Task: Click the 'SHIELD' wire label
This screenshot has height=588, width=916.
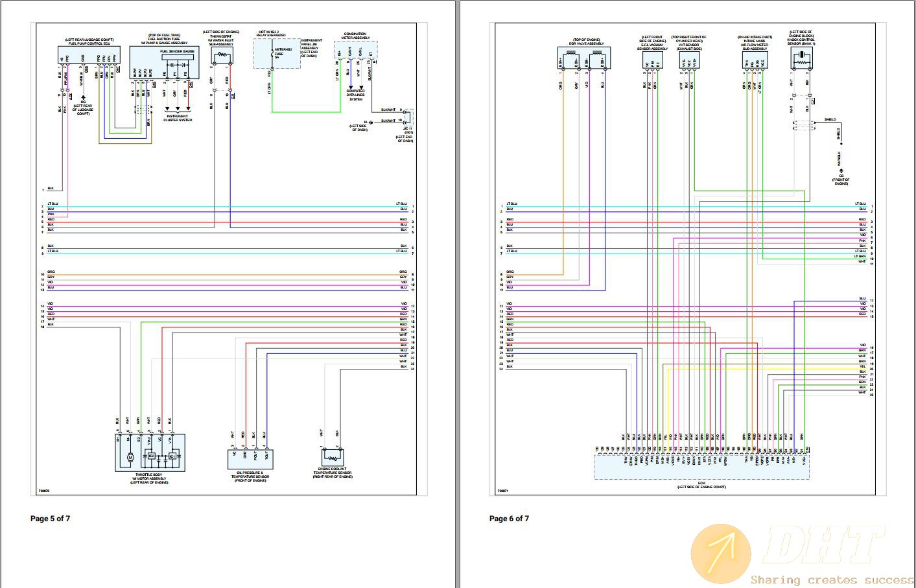Action: (830, 119)
